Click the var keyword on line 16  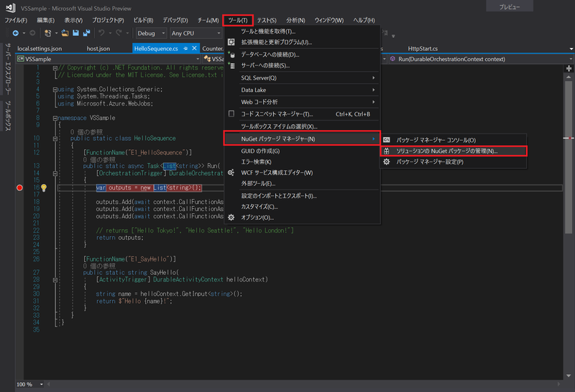(101, 188)
